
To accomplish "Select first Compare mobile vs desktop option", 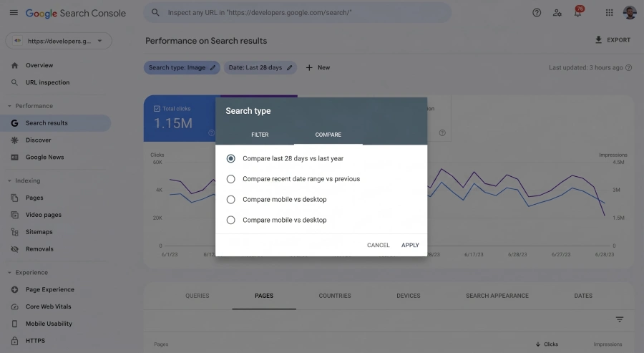I will [231, 200].
